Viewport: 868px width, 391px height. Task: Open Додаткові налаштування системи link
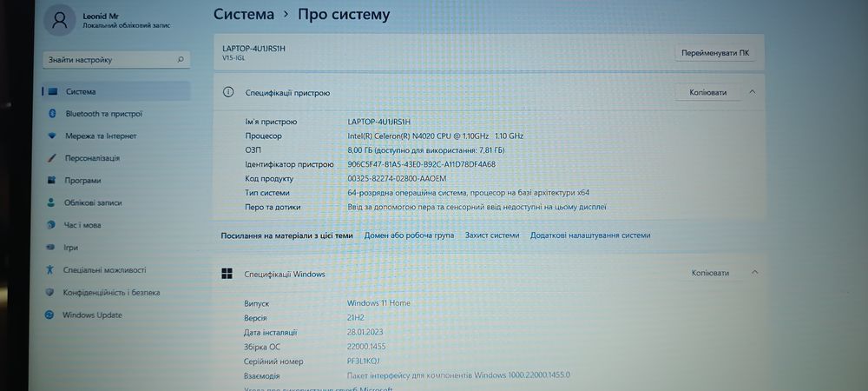(x=590, y=235)
